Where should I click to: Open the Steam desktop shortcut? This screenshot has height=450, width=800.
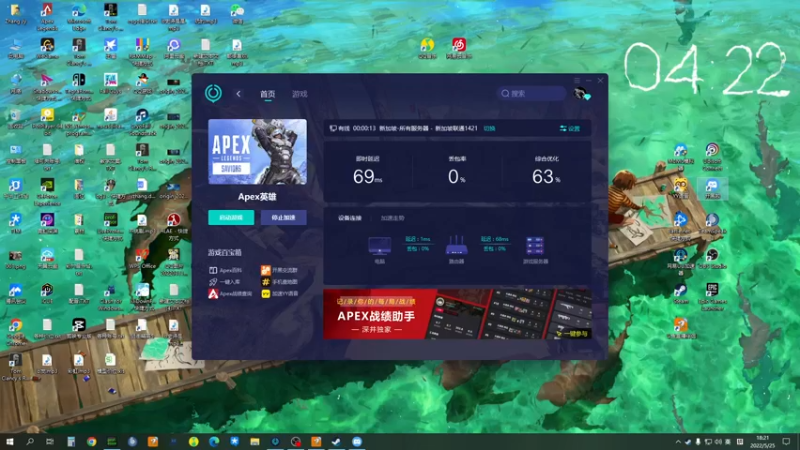(680, 293)
